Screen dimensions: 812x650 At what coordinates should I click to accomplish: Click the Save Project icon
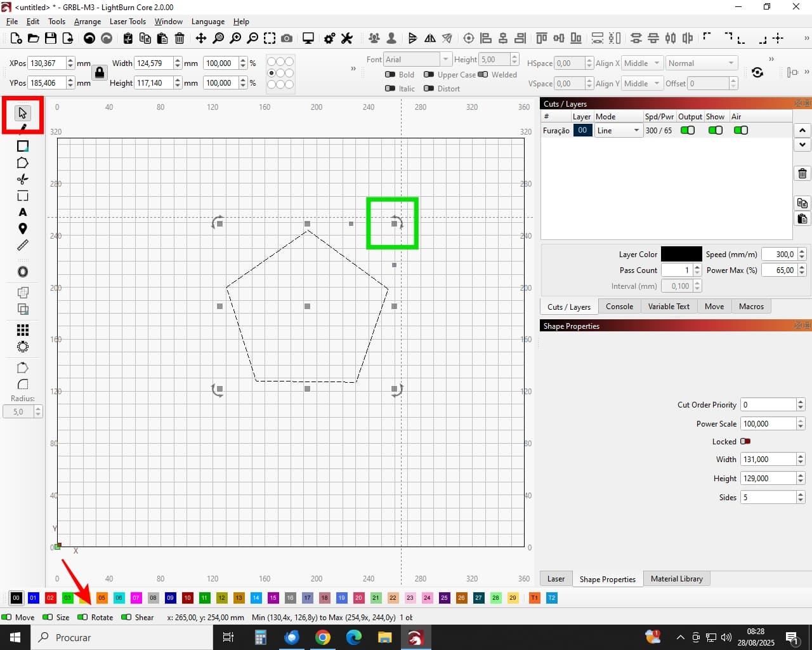pos(51,39)
